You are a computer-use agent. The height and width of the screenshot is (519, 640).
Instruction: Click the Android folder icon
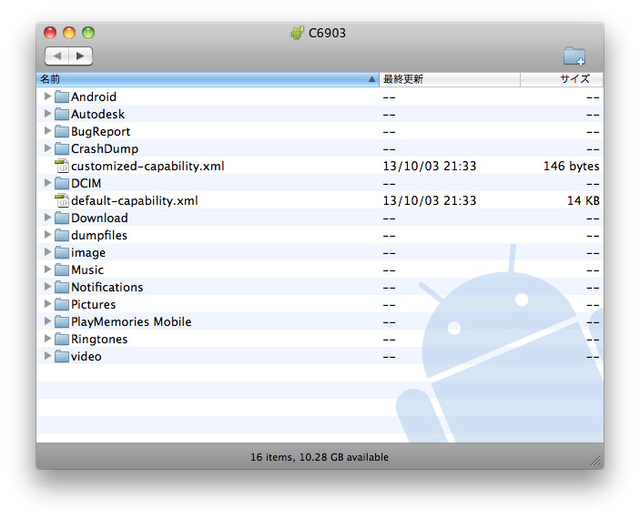[61, 97]
